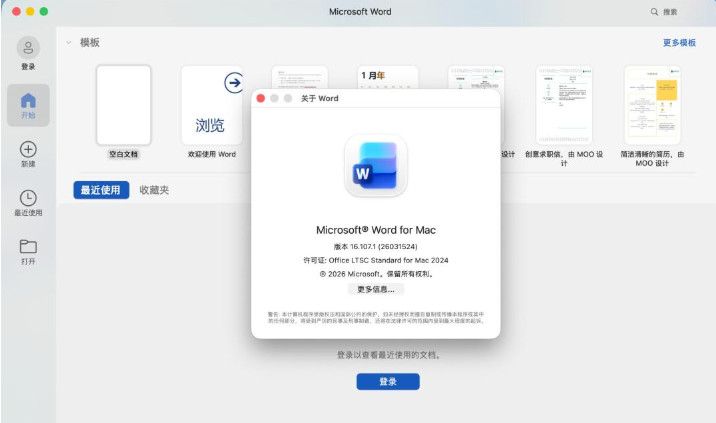Click the 关于 Word dialog title

[x=319, y=98]
